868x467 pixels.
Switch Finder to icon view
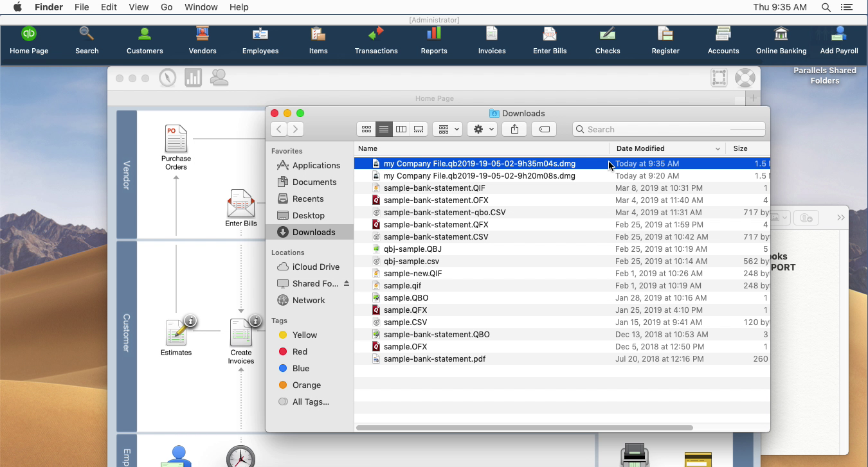click(x=366, y=129)
